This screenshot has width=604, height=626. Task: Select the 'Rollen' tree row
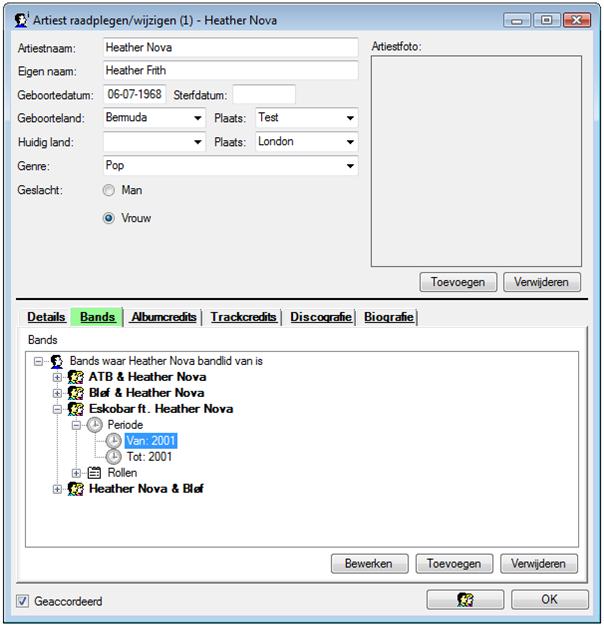pyautogui.click(x=122, y=473)
